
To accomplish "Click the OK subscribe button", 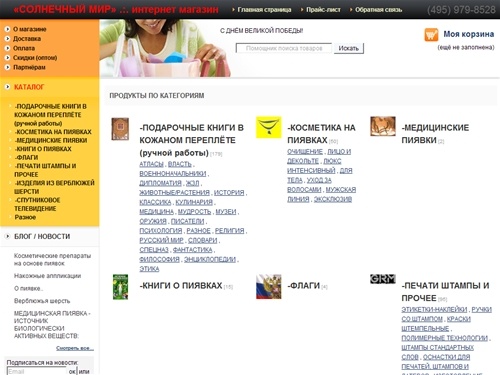I will tap(72, 371).
